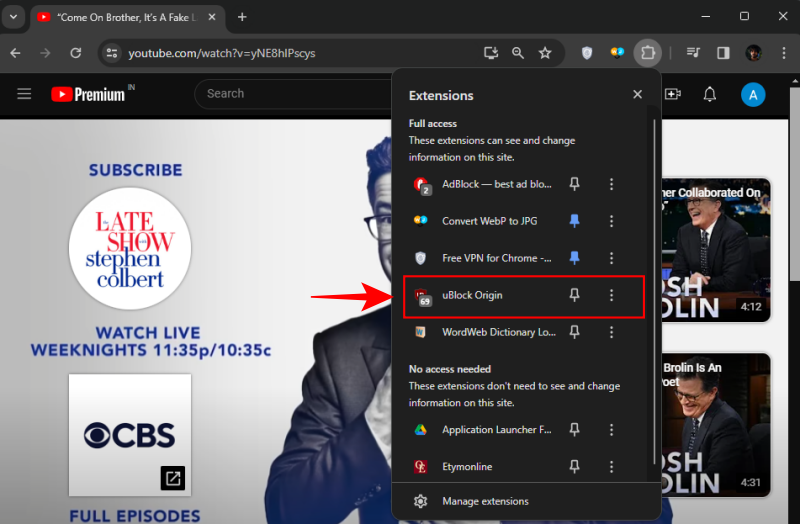Click the YouTube page vertical scrollbar

pyautogui.click(x=795, y=184)
